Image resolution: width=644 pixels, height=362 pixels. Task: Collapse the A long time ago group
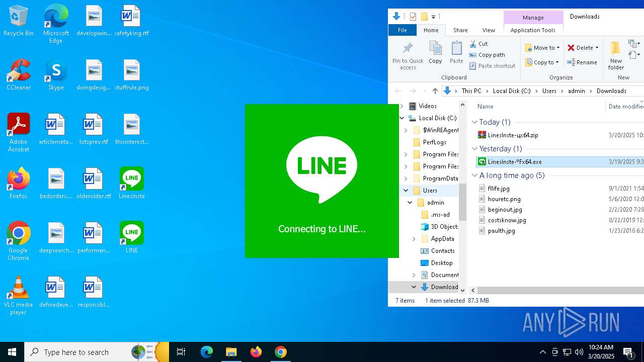point(474,175)
